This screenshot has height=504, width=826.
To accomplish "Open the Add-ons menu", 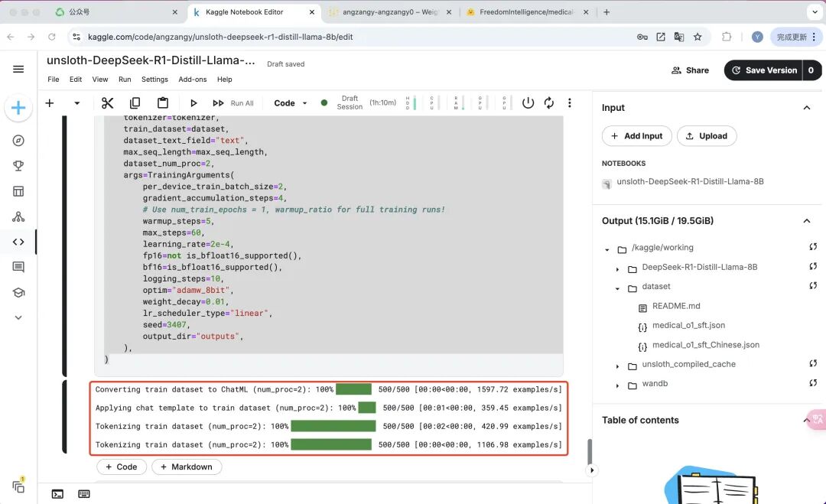I will 193,80.
